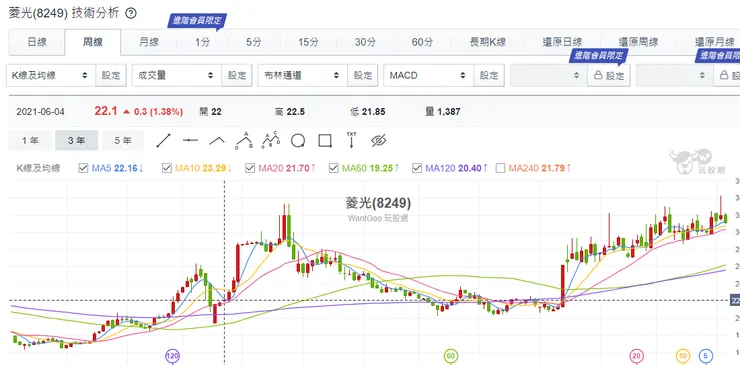Select the rectangle drawing tool

pyautogui.click(x=325, y=140)
